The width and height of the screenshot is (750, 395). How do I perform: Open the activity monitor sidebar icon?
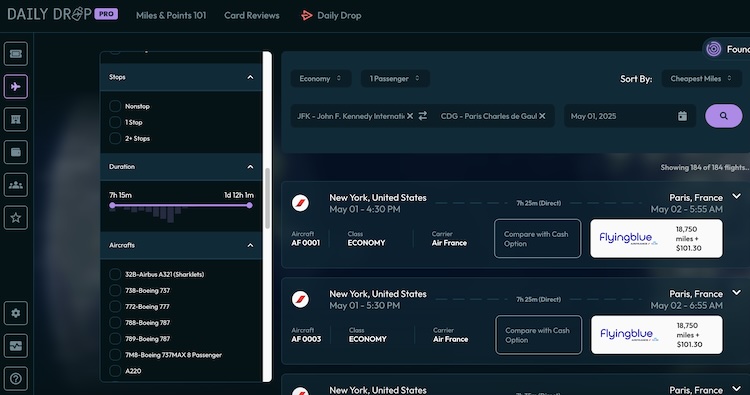coord(16,346)
